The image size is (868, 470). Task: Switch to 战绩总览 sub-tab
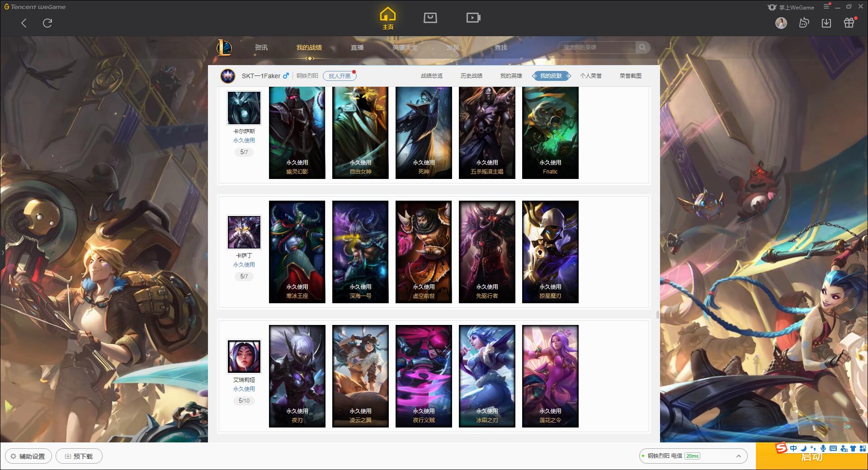[x=432, y=76]
